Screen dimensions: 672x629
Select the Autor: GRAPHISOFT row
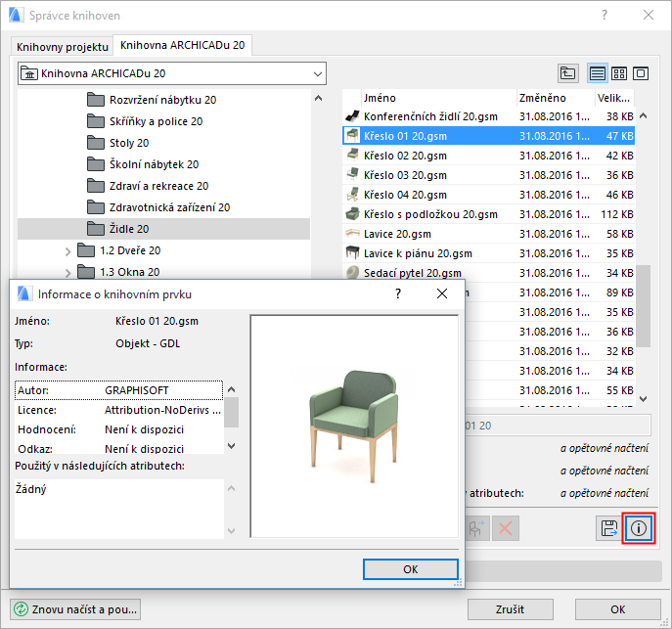(118, 390)
